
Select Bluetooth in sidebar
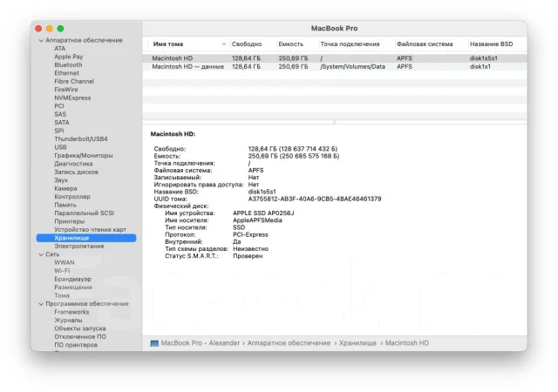68,64
